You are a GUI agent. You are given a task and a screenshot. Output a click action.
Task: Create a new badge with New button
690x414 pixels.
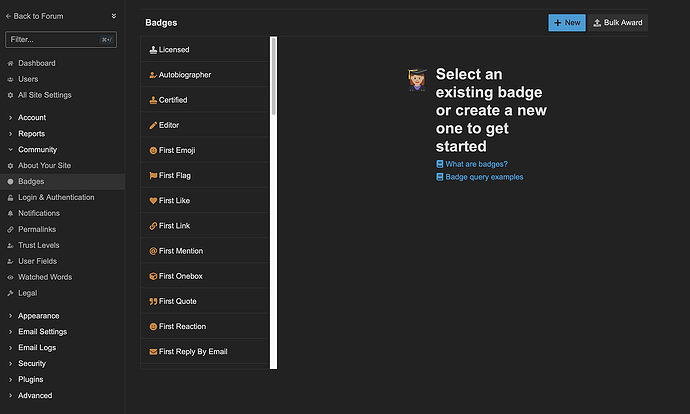coord(567,22)
